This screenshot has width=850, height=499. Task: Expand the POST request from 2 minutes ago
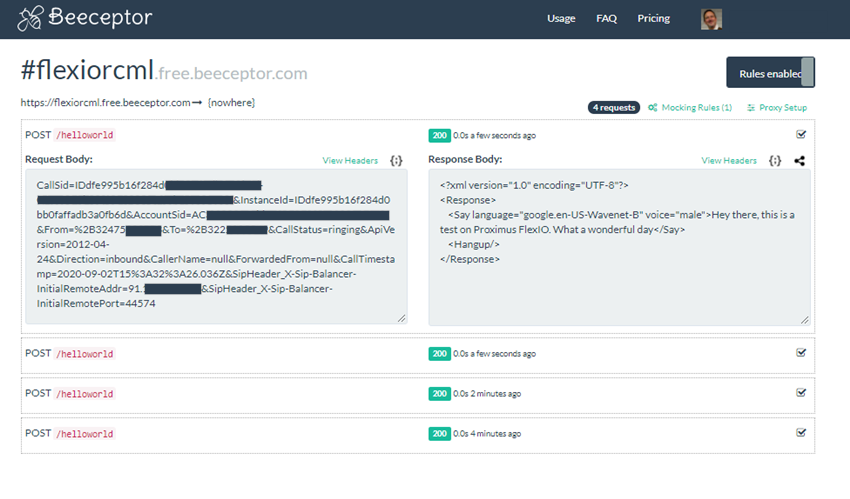pyautogui.click(x=417, y=394)
